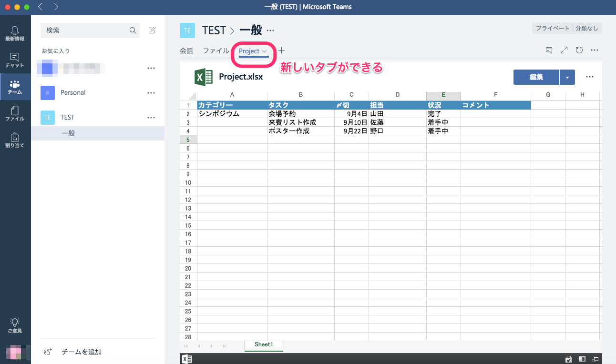Select cell containing ポスター作成

(301, 131)
